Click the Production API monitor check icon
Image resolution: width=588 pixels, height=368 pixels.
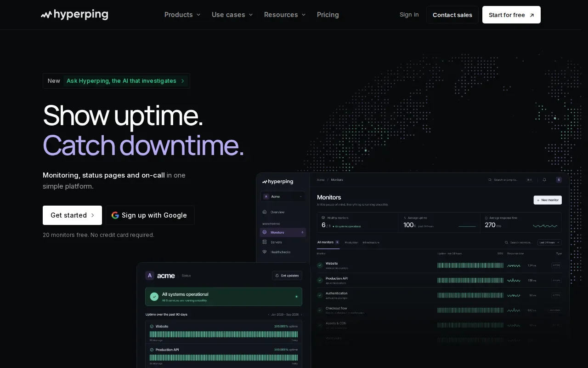click(320, 280)
